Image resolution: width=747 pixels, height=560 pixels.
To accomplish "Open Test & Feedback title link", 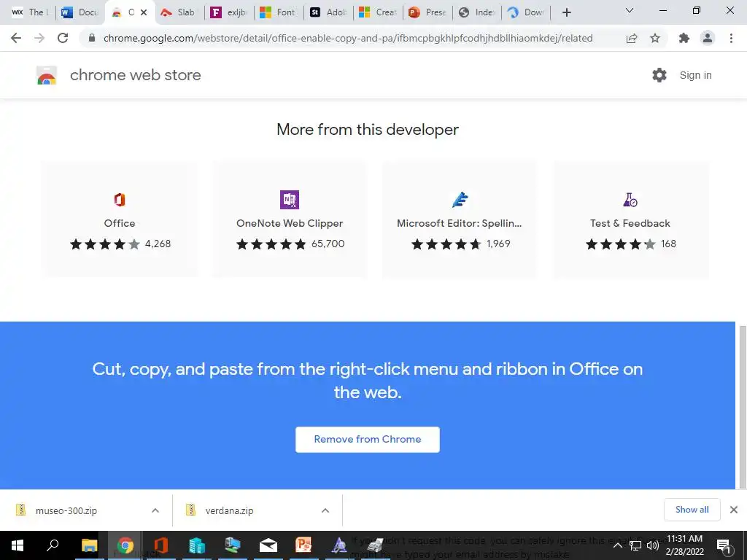I will [x=630, y=223].
